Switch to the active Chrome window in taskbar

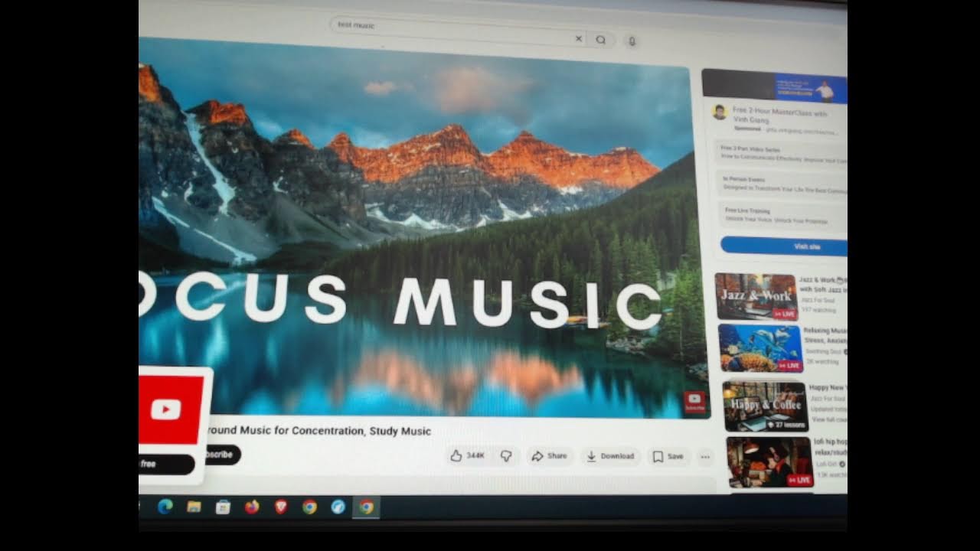pos(367,507)
